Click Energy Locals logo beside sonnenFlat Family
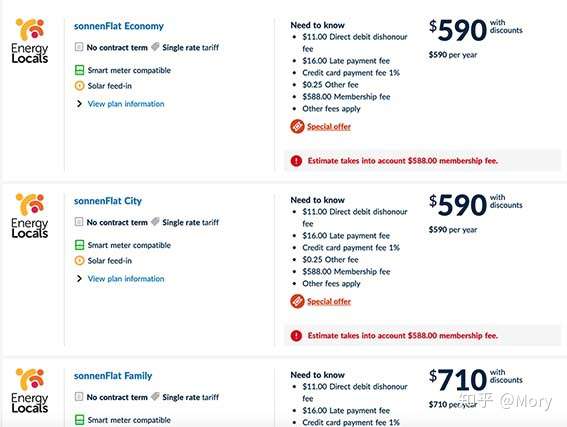Viewport: 567px width, 427px height. (30, 390)
